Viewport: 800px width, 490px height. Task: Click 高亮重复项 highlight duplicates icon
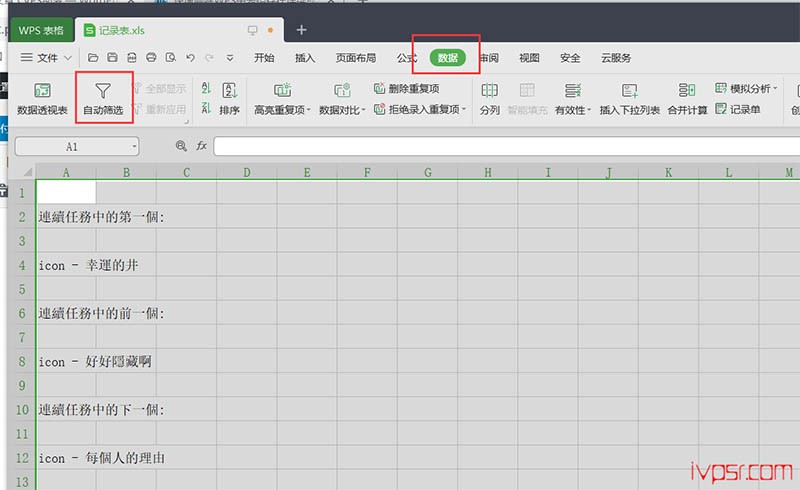[x=282, y=90]
